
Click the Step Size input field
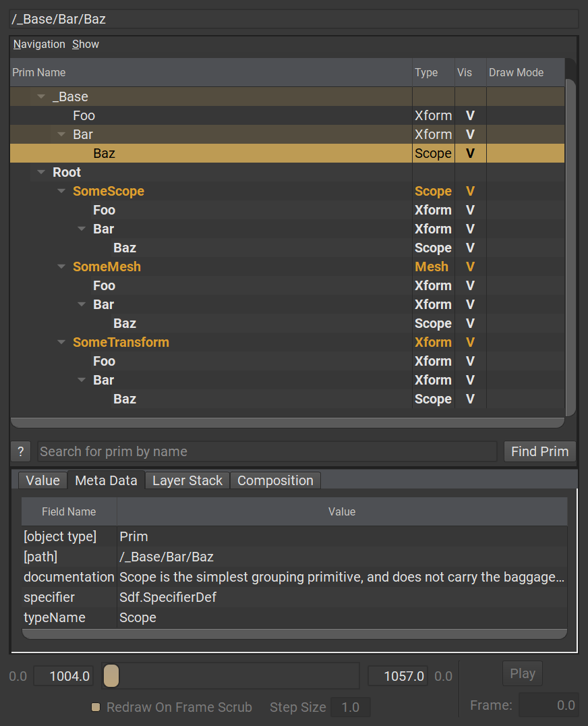[x=350, y=707]
